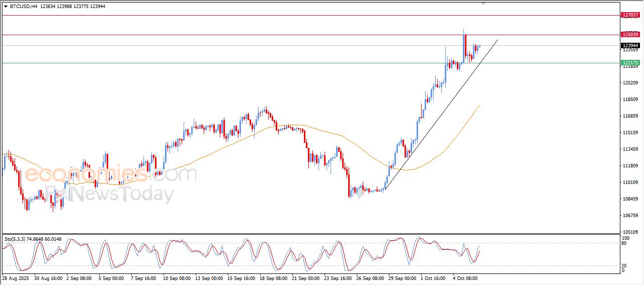Click the 4 Oct 08:00 time label
The image size is (644, 285).
tap(465, 278)
